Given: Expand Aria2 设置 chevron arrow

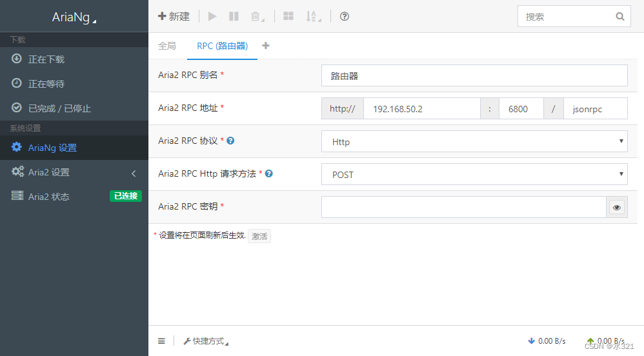Looking at the screenshot, I should point(134,173).
